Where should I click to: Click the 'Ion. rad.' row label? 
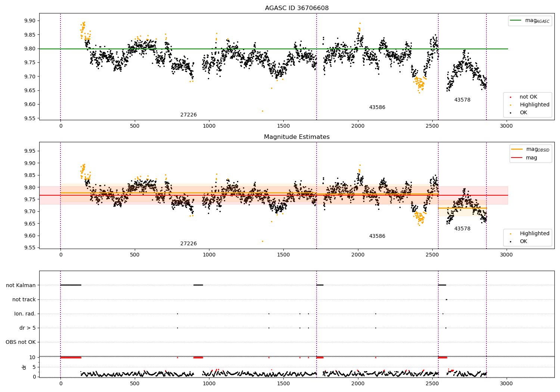[x=25, y=314]
